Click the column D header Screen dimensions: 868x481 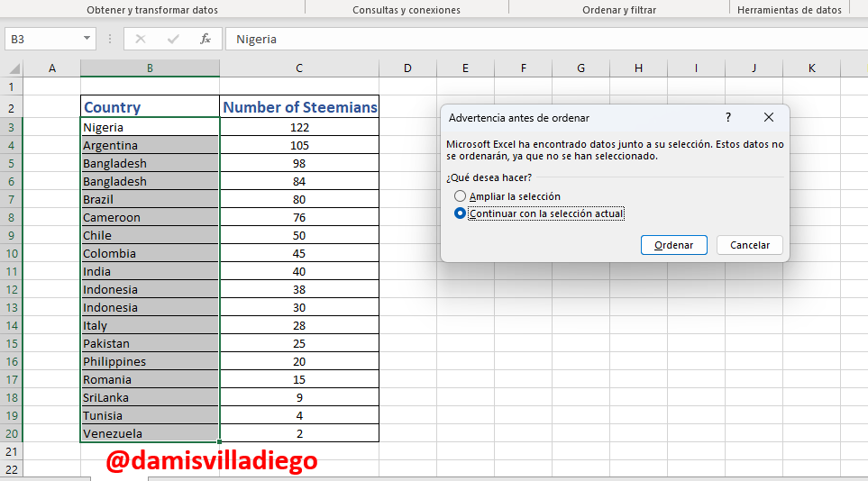click(407, 68)
